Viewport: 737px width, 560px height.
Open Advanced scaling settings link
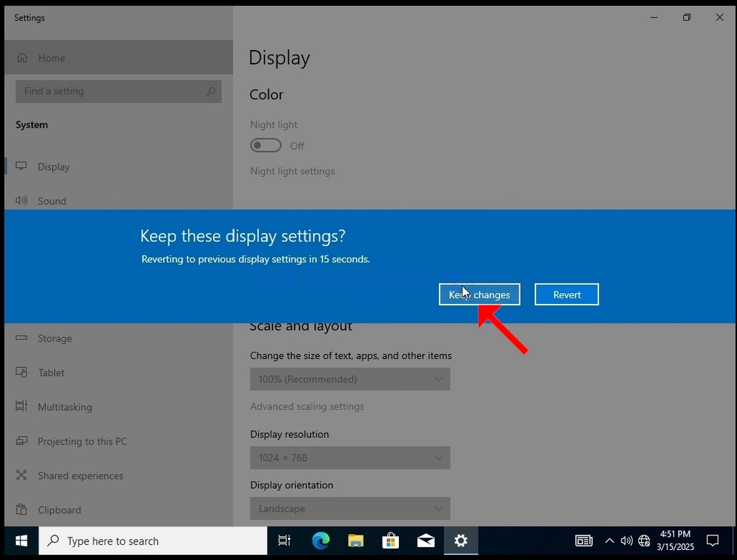coord(307,406)
